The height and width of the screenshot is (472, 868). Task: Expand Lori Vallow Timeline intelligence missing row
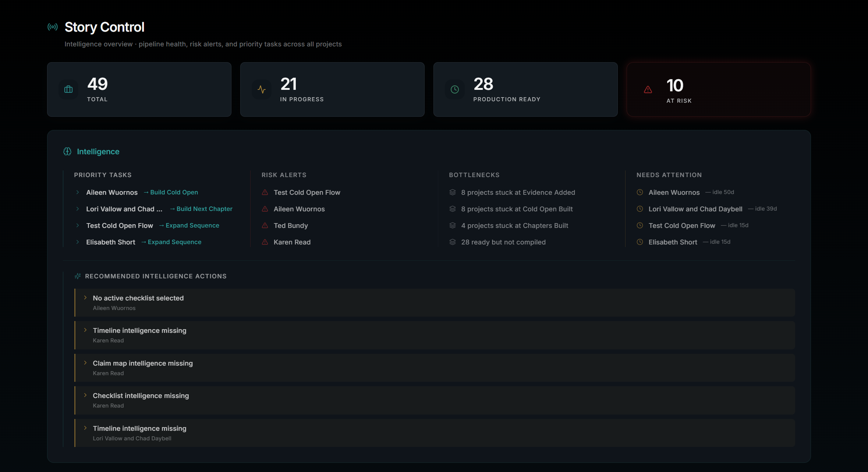point(85,428)
